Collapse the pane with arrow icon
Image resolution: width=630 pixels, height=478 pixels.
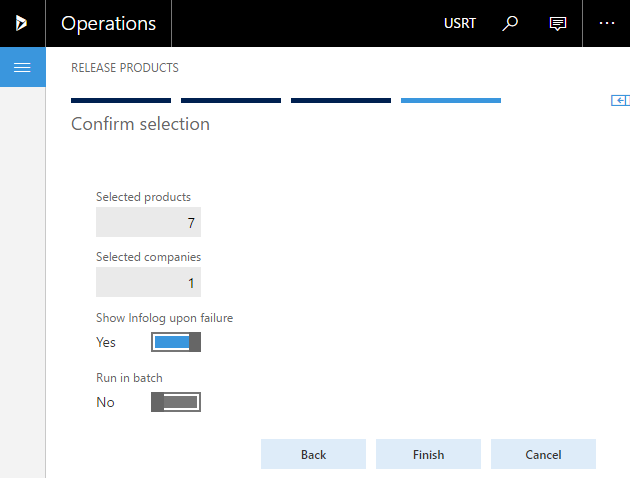[x=620, y=100]
